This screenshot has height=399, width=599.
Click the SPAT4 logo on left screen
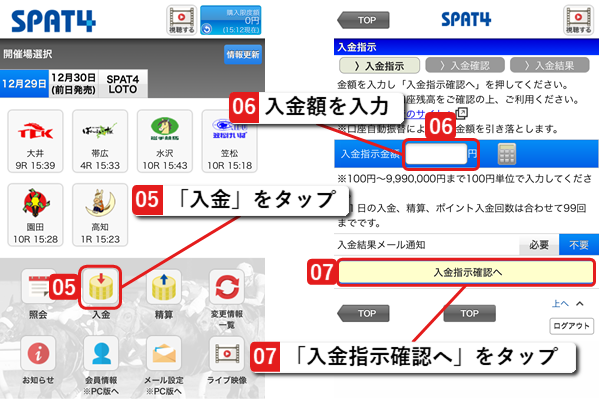(53, 21)
